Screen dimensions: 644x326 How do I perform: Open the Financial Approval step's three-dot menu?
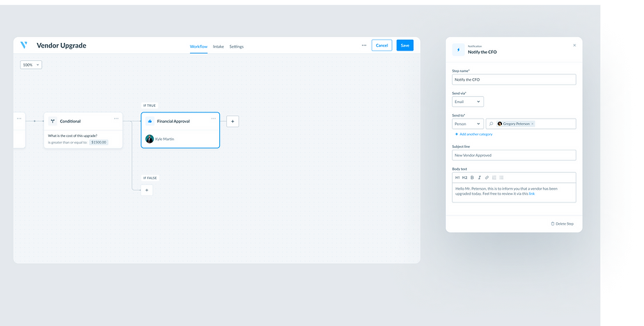pos(214,118)
